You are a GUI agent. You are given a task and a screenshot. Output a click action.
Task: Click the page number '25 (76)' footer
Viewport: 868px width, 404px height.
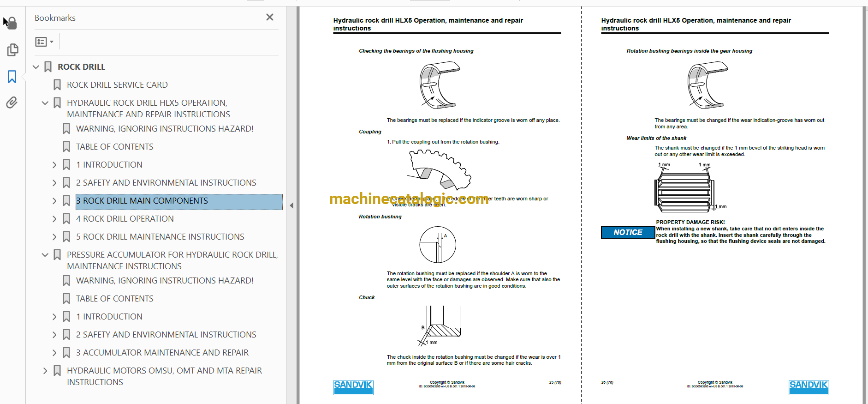[x=555, y=382]
